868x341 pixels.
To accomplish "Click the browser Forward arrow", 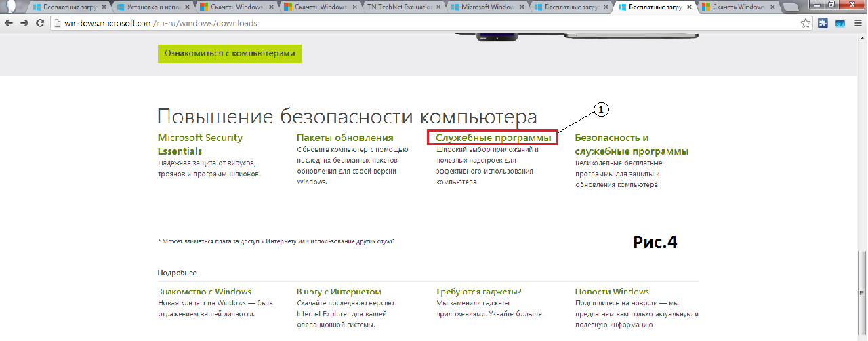I will coord(24,22).
